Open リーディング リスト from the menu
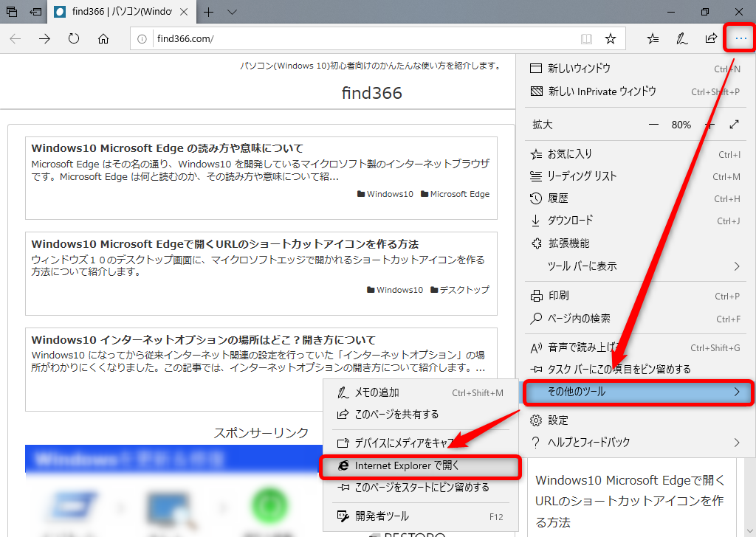756x537 pixels. click(636, 176)
